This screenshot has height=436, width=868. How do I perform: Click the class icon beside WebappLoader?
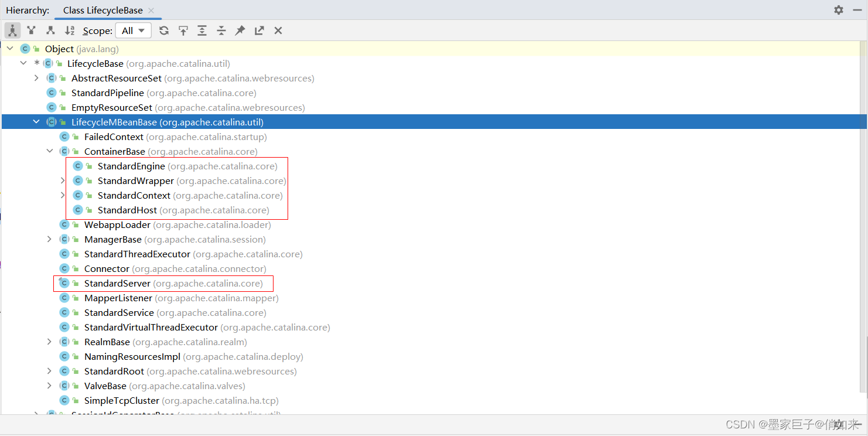64,224
